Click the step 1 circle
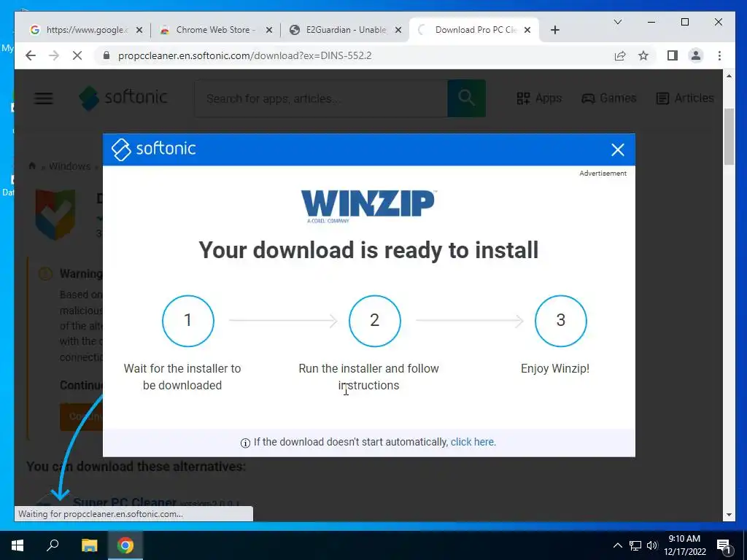 point(187,321)
